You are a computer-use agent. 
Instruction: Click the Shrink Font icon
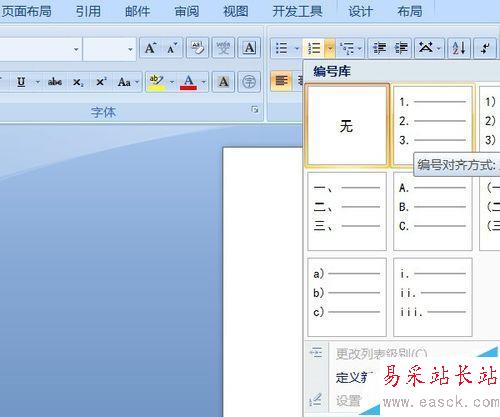coord(172,48)
